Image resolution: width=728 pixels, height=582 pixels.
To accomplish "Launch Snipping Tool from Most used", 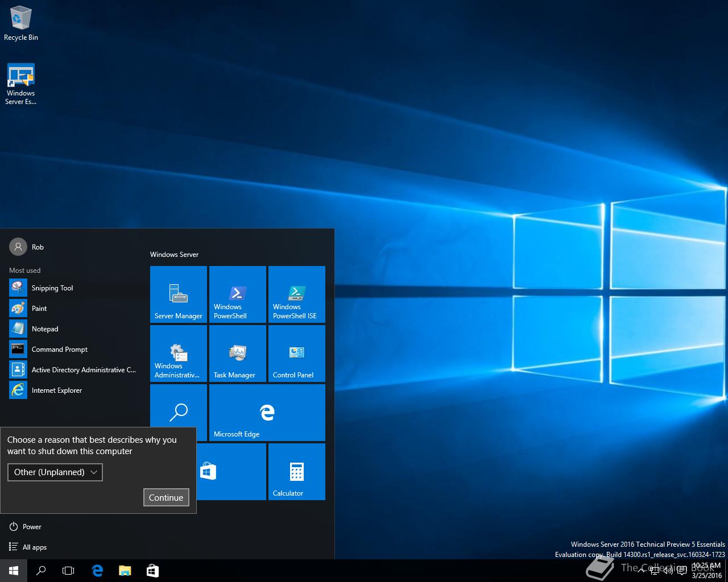I will [x=73, y=288].
